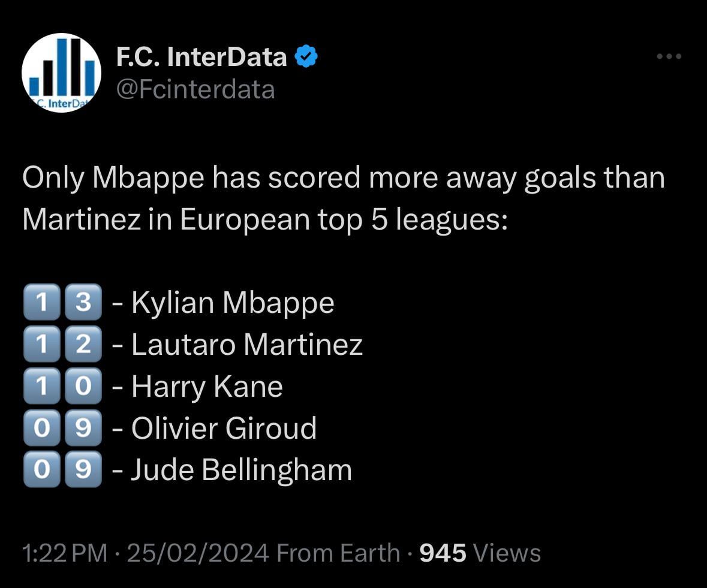
Task: Click the @Fcinterdata handle
Action: coord(196,89)
